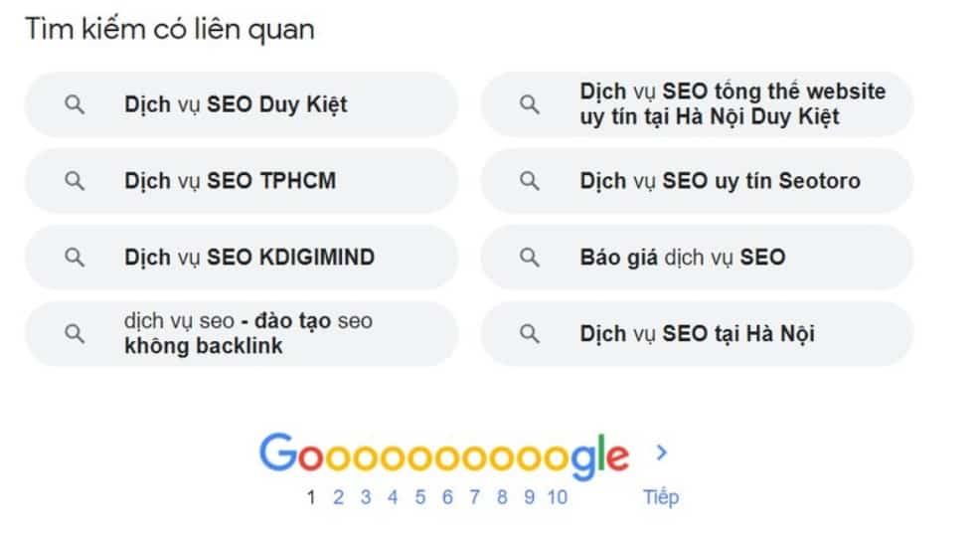Image resolution: width=980 pixels, height=549 pixels.
Task: Click the Tiếp next link
Action: click(661, 497)
